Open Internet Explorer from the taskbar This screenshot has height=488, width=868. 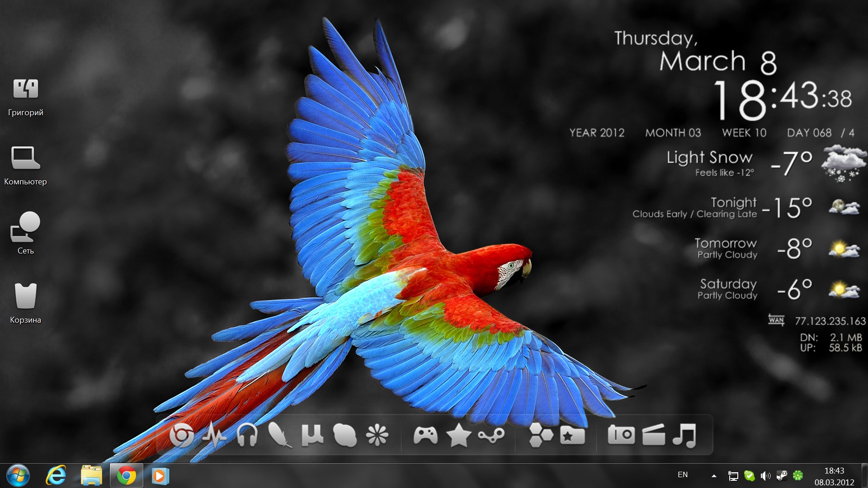click(56, 476)
